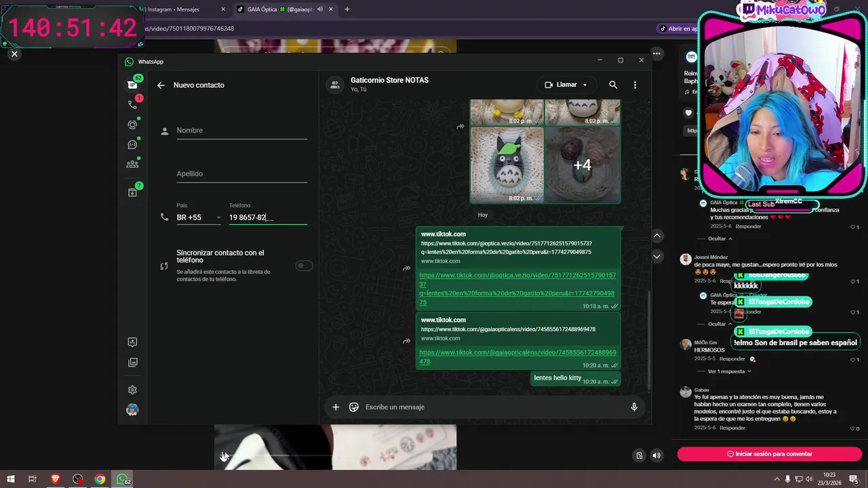This screenshot has height=488, width=868.
Task: Open the TikTok video three-dot options
Action: (x=656, y=54)
